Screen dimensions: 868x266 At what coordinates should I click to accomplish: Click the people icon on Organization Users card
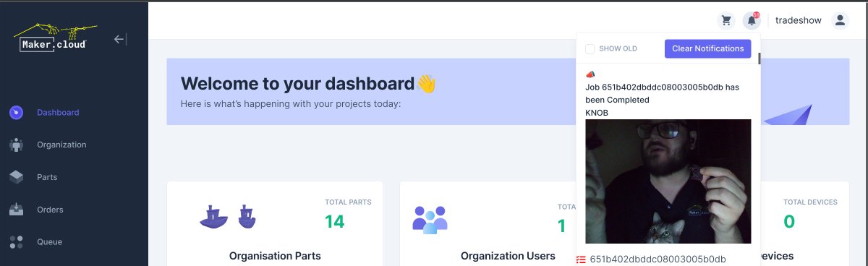pos(430,220)
